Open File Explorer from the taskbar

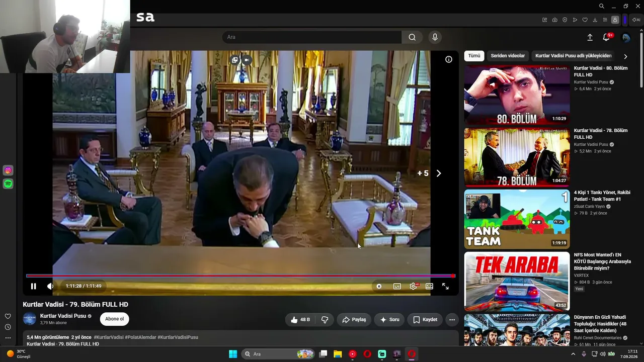click(338, 354)
